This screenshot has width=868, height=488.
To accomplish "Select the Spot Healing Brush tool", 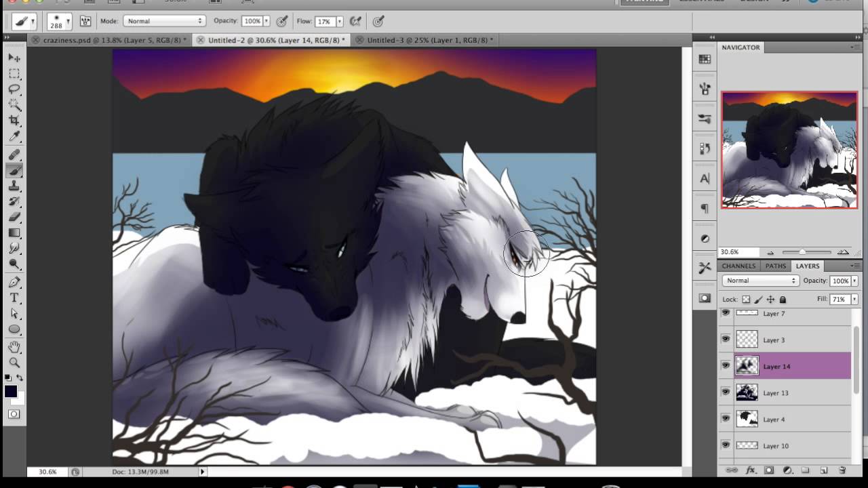I will (14, 155).
